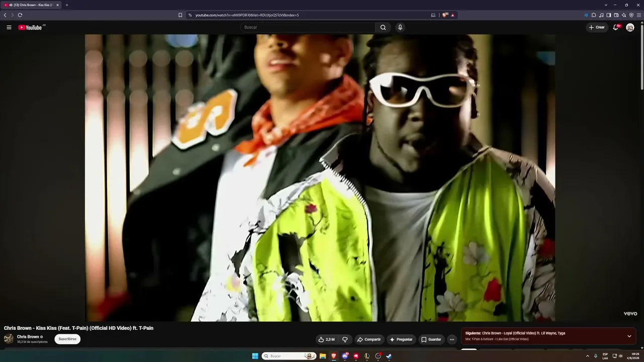
Task: Open League of Legends taskbar icon
Action: click(367, 356)
